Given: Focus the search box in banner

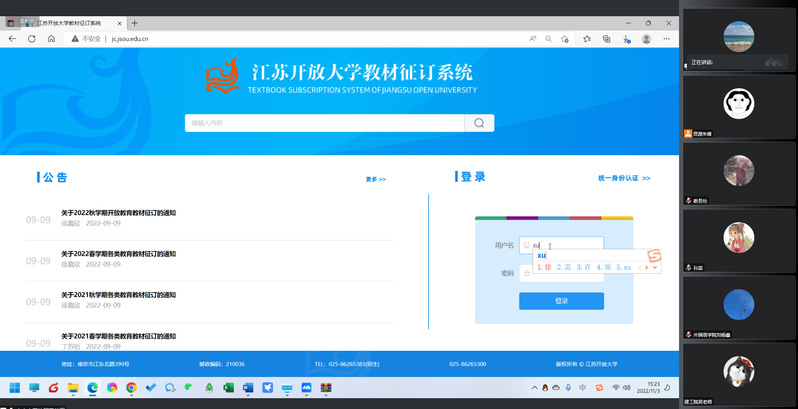Looking at the screenshot, I should [x=325, y=123].
